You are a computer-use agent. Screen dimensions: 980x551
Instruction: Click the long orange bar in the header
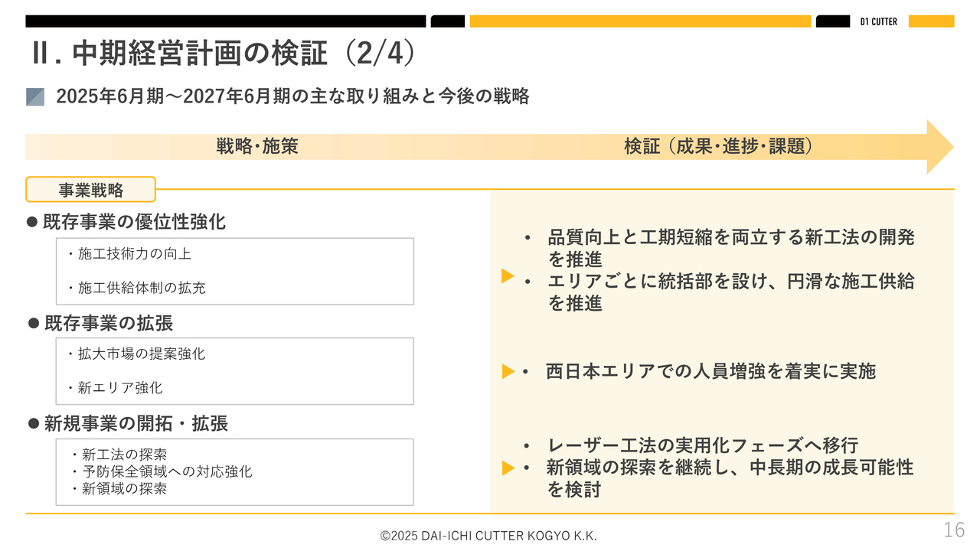[x=640, y=21]
